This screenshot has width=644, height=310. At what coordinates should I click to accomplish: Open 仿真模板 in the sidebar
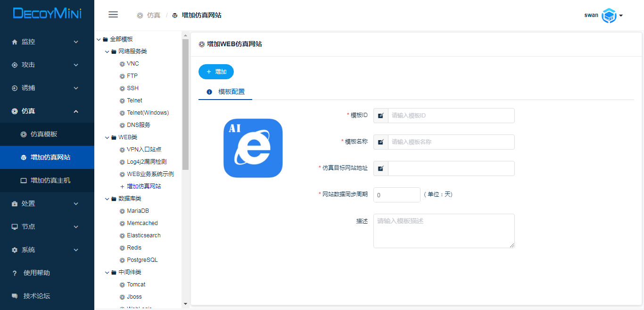[x=44, y=134]
